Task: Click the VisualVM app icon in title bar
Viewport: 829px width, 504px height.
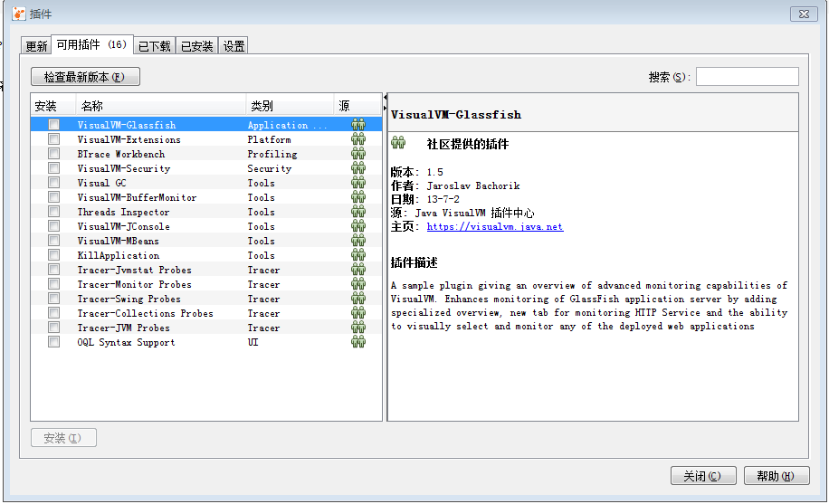Action: point(18,14)
